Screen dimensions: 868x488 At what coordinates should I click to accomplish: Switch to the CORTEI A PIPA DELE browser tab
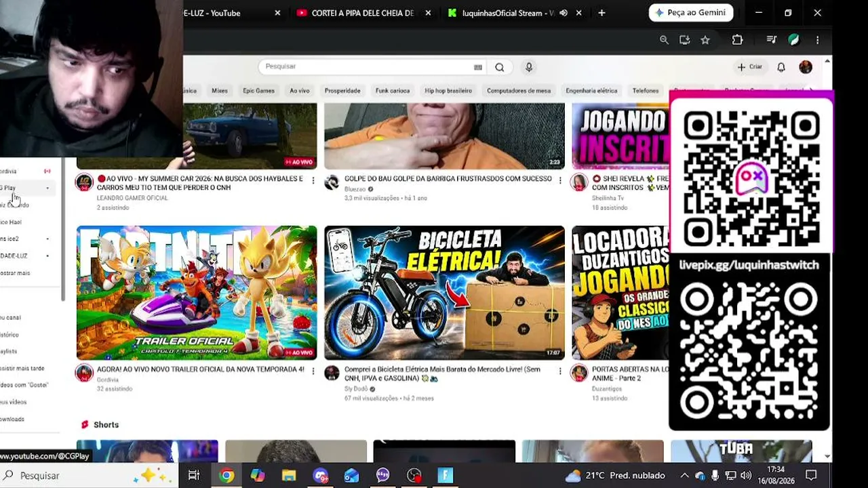pyautogui.click(x=363, y=13)
